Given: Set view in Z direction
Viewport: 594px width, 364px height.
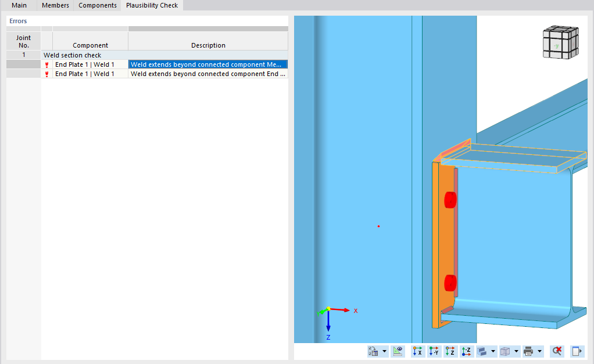Looking at the screenshot, I should tap(449, 351).
